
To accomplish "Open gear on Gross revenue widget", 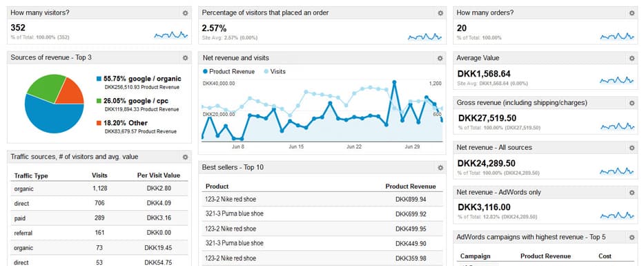I will tap(632, 103).
